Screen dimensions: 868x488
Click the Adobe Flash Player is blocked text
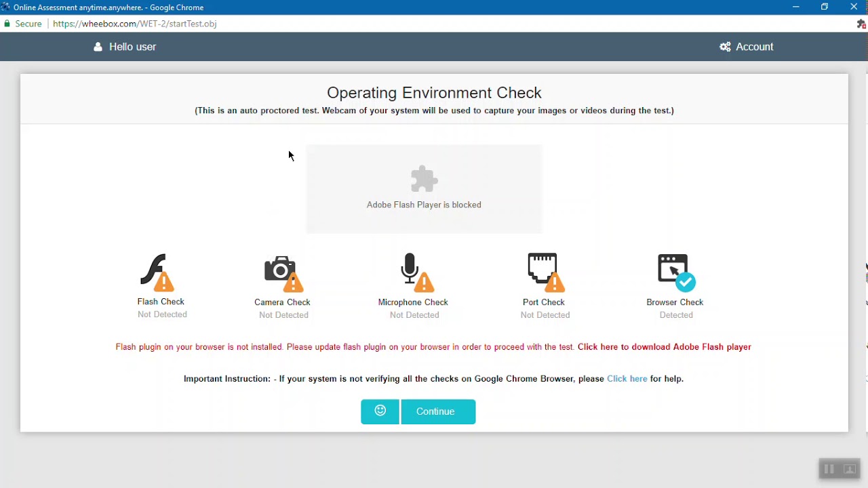[425, 205]
